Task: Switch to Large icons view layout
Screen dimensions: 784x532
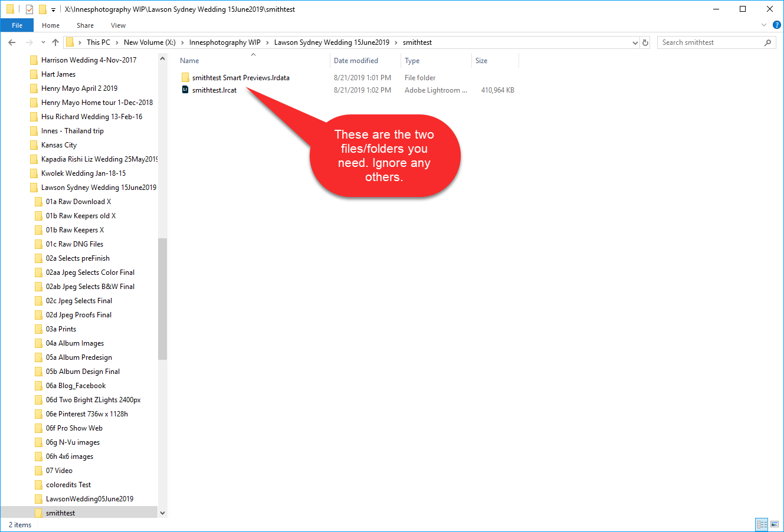Action: pos(775,524)
